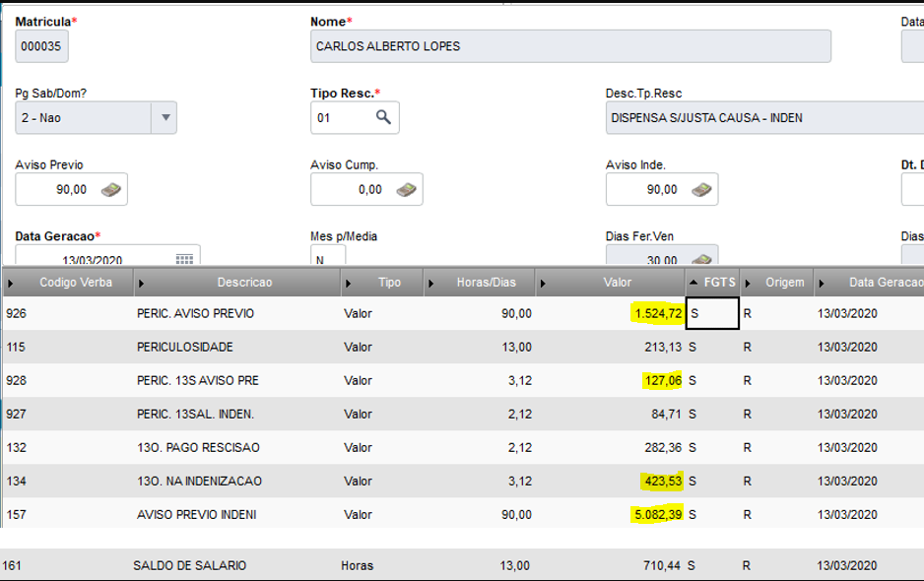924x581 pixels.
Task: Open calendar picker for Data Geracao
Action: pos(184,259)
